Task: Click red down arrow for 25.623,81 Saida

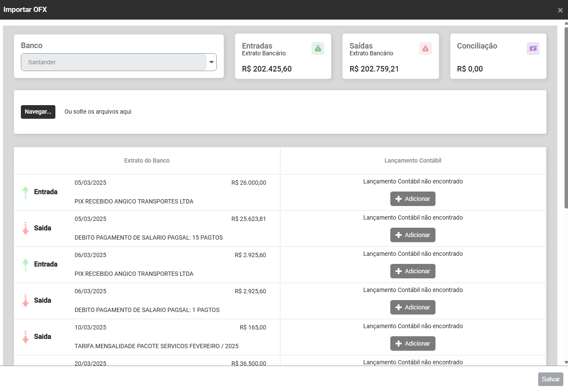Action: click(x=26, y=229)
